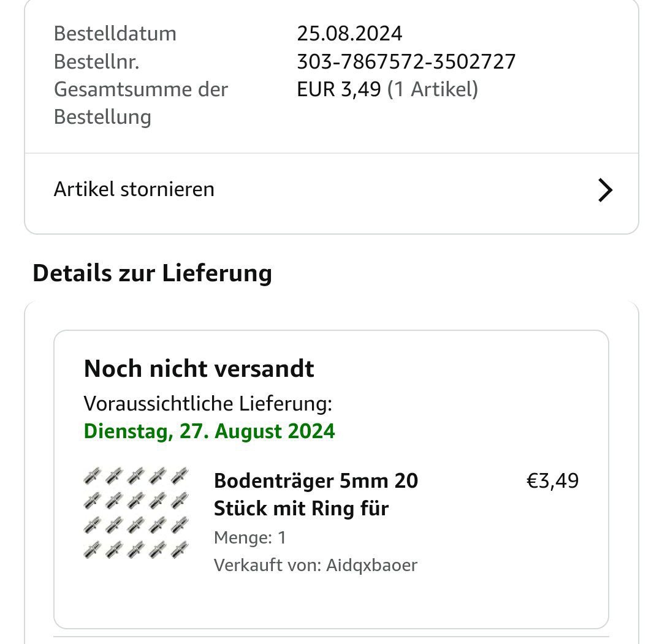Click the second title line Stück mit Ring für

(301, 509)
